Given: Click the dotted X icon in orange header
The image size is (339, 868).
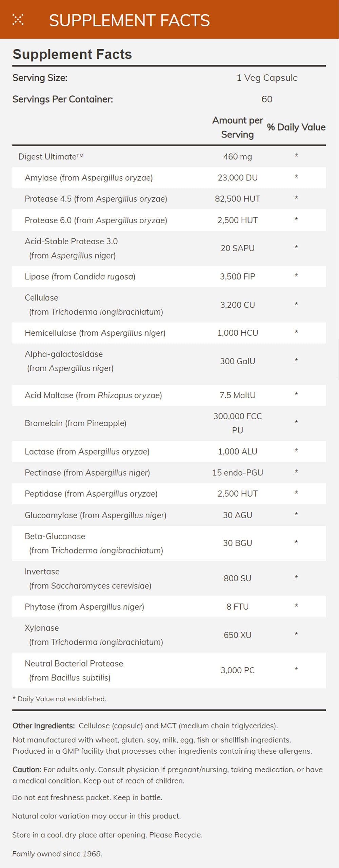Looking at the screenshot, I should point(18,20).
